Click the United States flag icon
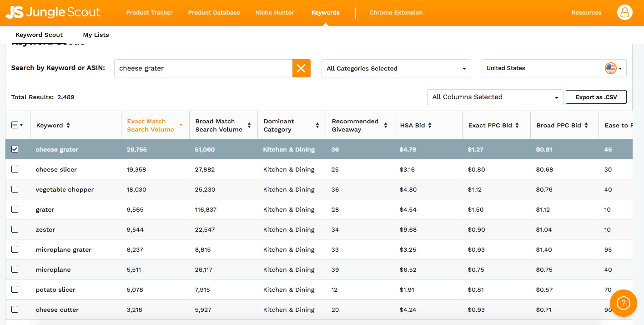 click(610, 68)
